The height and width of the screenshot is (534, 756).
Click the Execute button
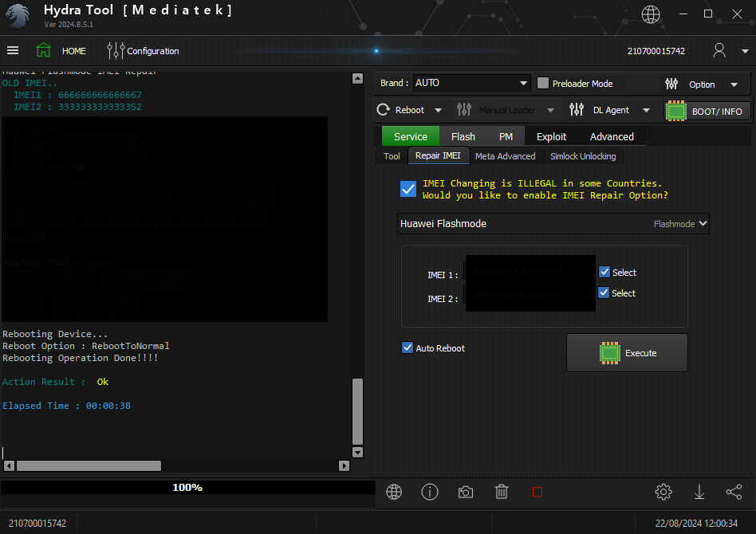[627, 352]
